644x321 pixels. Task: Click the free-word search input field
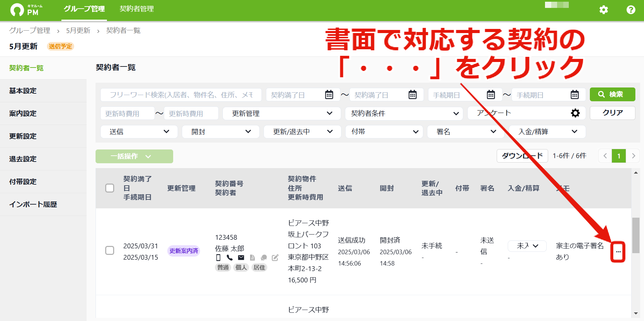pos(181,95)
